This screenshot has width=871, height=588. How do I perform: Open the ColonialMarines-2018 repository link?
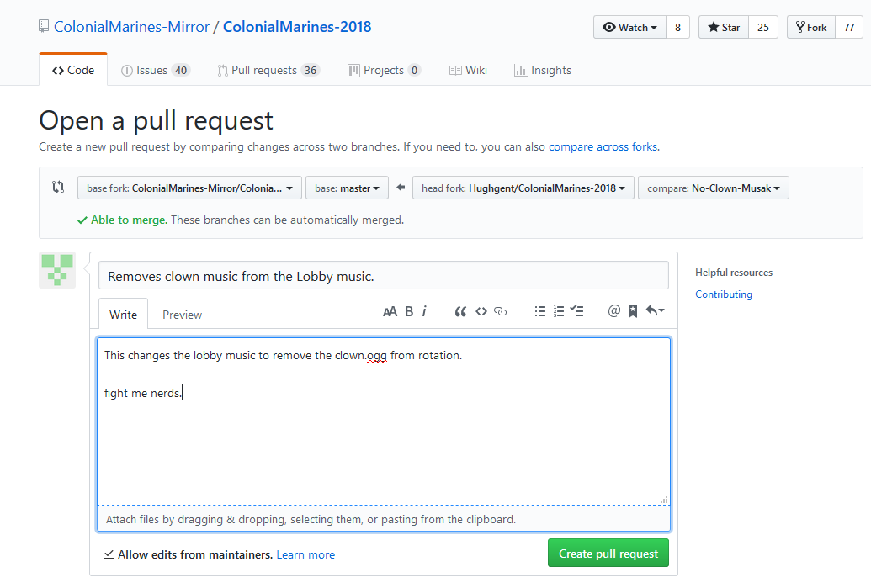tap(297, 27)
